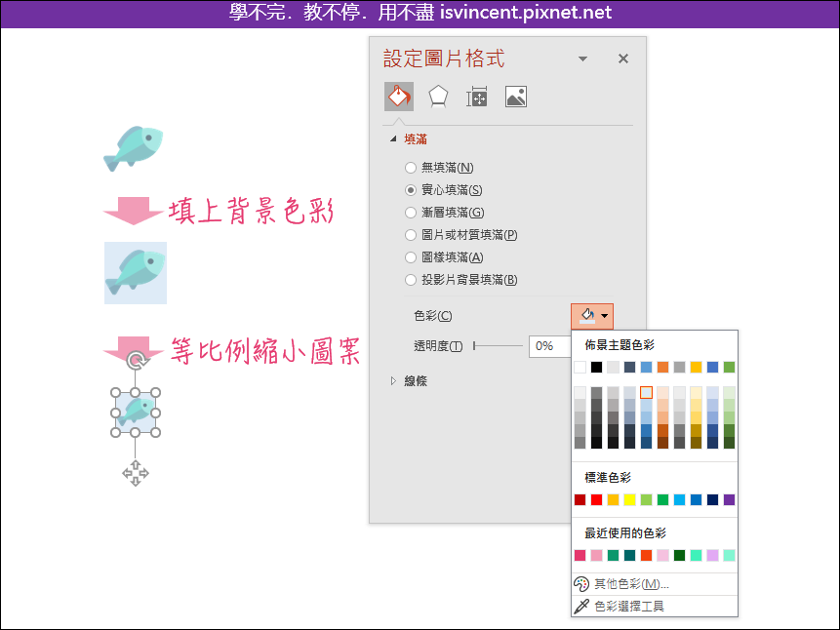The width and height of the screenshot is (840, 630).
Task: Select the 投影片背景填滿(B) radio button
Action: [411, 280]
